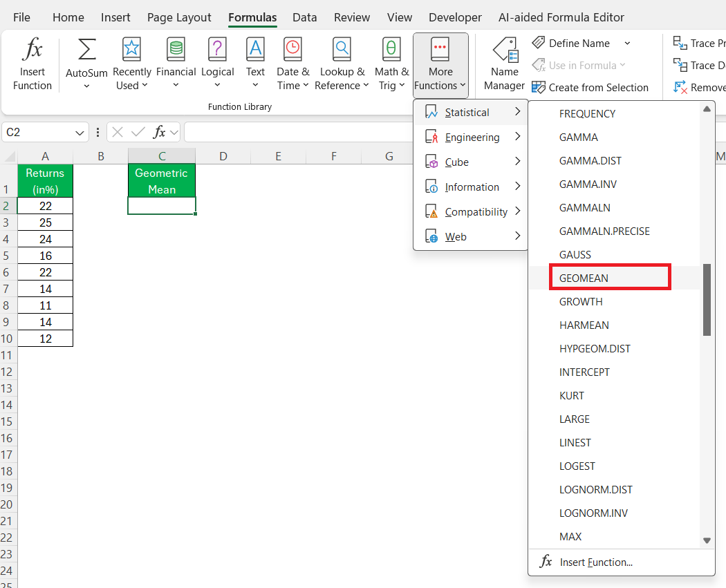Open the File tab
Viewport: 726px width, 588px height.
tap(21, 17)
